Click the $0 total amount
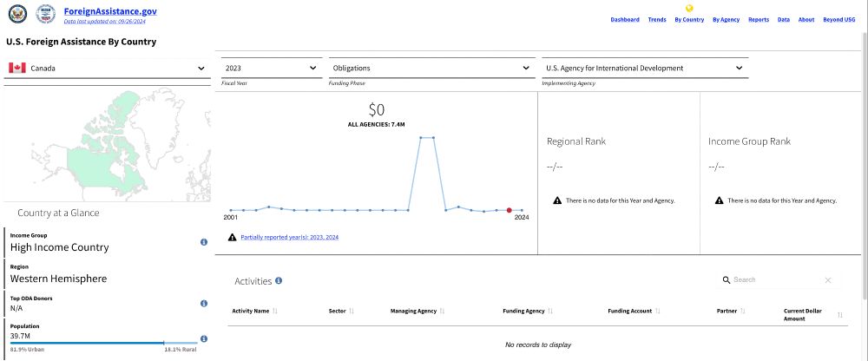The height and width of the screenshot is (361, 868). coord(377,109)
